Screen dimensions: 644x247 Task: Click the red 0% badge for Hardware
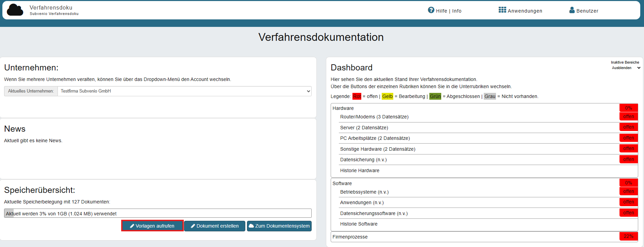(x=629, y=108)
